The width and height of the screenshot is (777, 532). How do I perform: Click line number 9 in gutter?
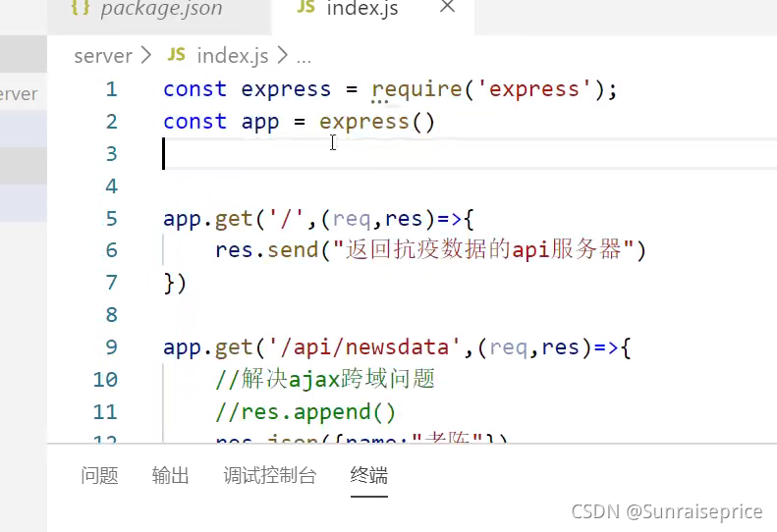tap(112, 347)
